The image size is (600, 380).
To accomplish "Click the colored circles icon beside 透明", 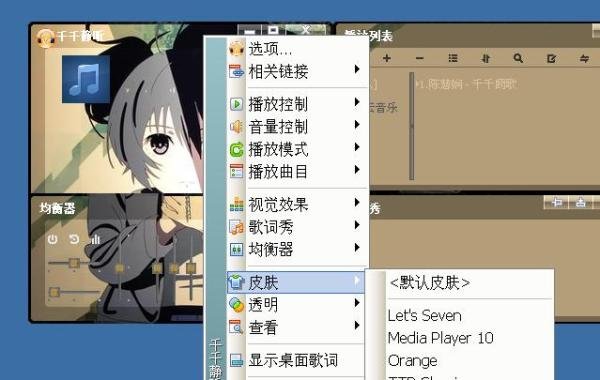I will click(x=236, y=305).
